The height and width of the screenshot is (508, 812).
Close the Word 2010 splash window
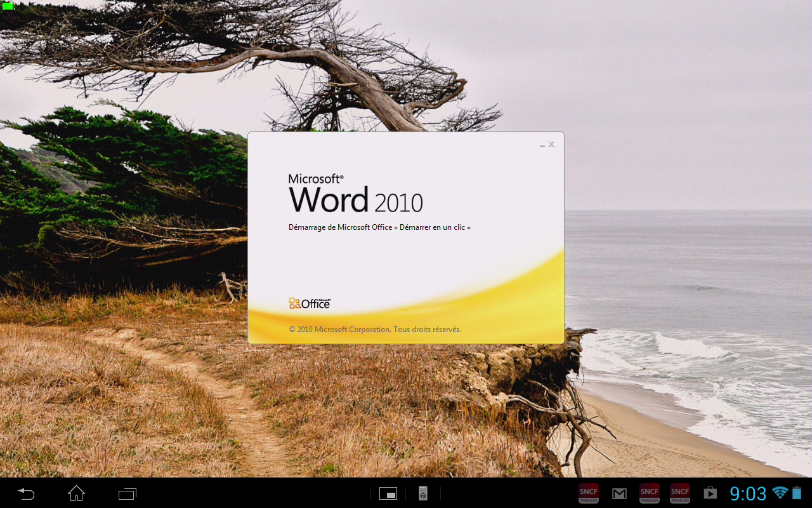coord(552,144)
